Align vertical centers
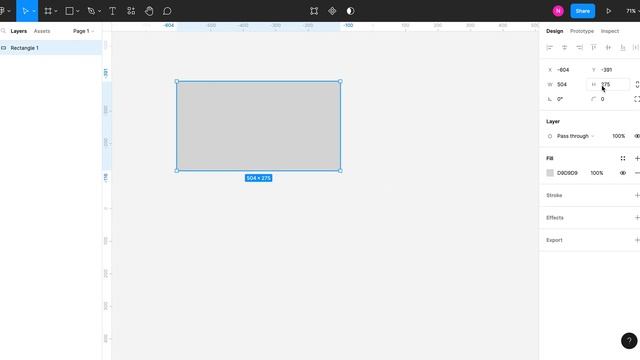The width and height of the screenshot is (640, 360). coord(608,48)
